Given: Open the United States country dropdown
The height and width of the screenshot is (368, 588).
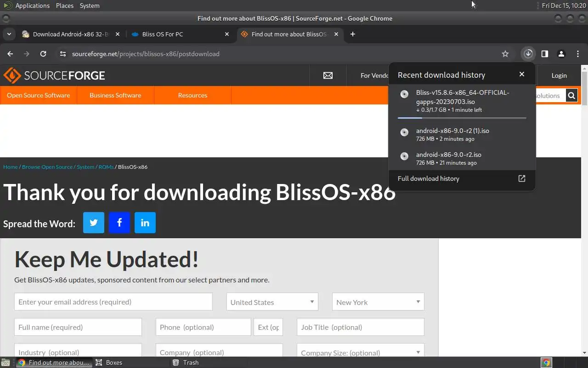Looking at the screenshot, I should pos(272,302).
